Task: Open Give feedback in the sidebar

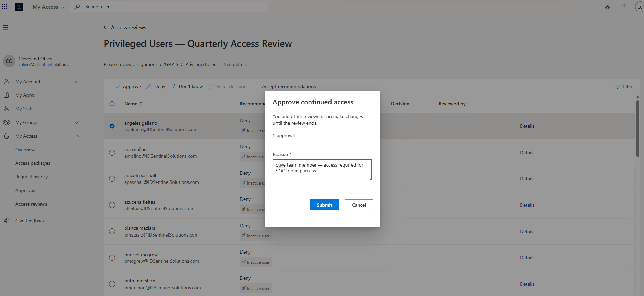Action: (30, 221)
